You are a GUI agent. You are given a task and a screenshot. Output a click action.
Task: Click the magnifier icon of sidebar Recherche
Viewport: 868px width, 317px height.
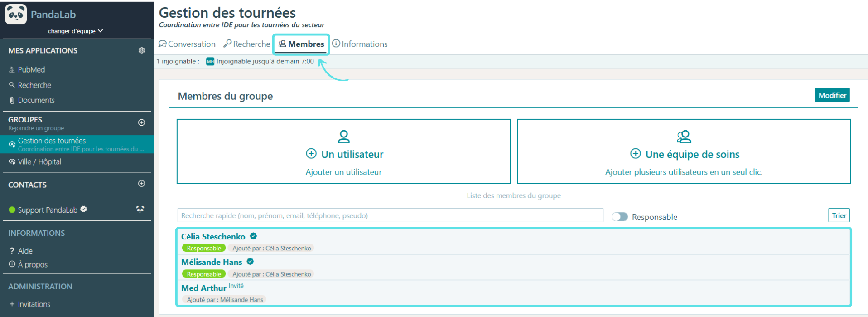coord(12,85)
